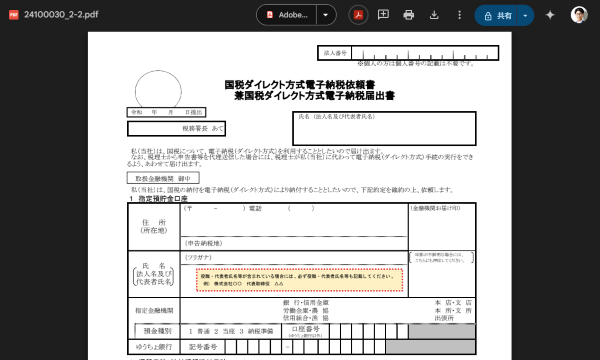This screenshot has width=600, height=360.
Task: Click the 法人番号 number field
Action: pos(425,53)
